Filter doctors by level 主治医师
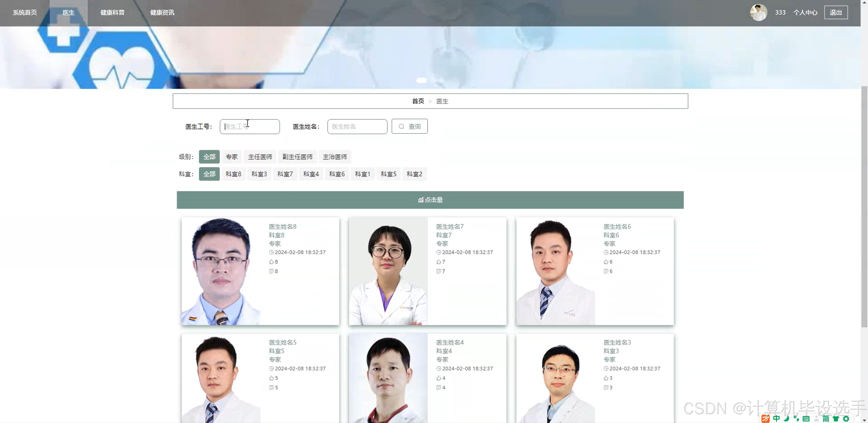The height and width of the screenshot is (423, 868). pos(335,157)
